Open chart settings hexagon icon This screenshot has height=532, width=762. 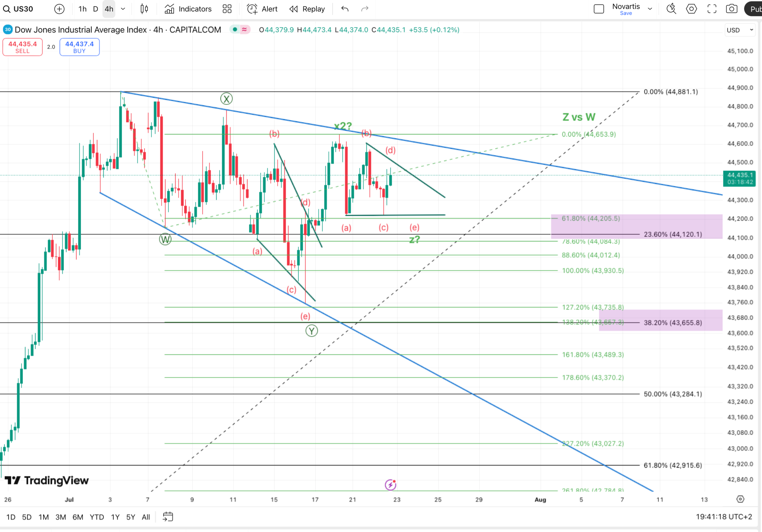tap(691, 9)
